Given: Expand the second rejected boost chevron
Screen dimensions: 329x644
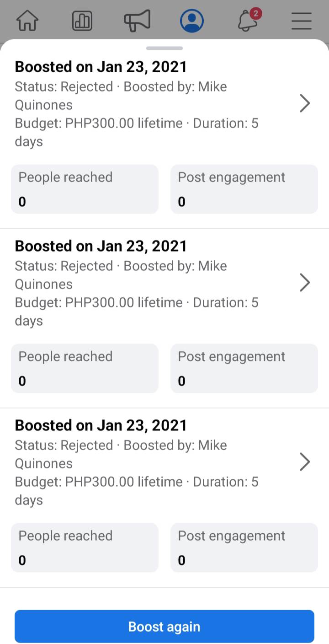Looking at the screenshot, I should click(x=305, y=283).
